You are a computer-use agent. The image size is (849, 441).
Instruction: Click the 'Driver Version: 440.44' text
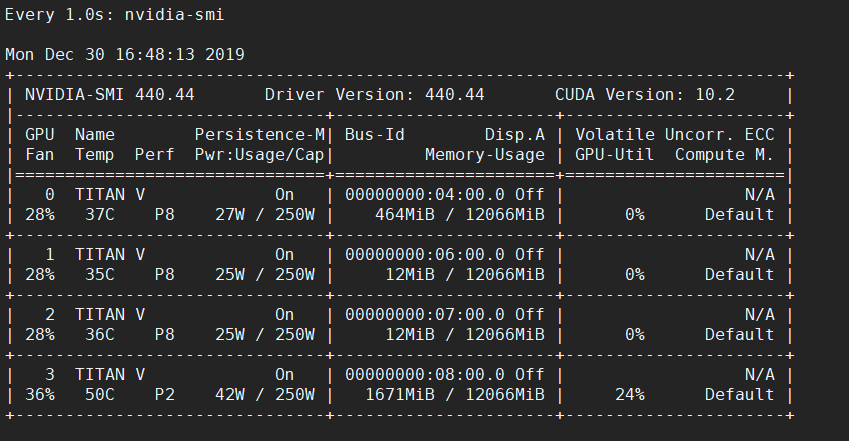[x=374, y=95]
